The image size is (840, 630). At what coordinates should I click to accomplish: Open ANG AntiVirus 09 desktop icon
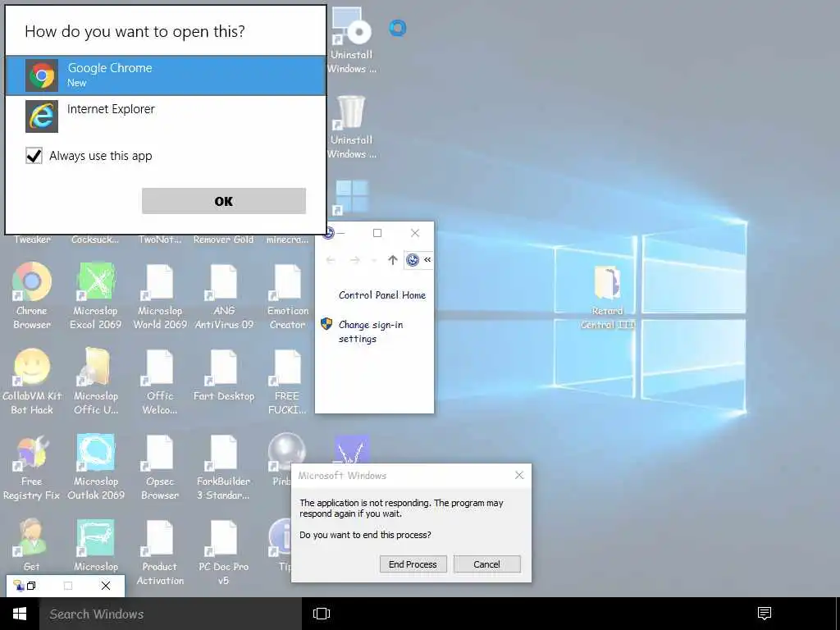[224, 295]
